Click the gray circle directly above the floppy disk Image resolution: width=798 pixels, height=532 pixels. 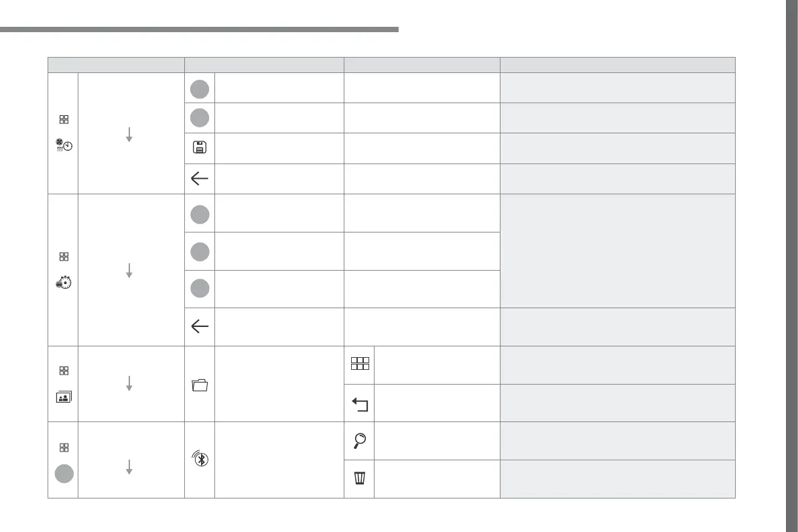click(200, 118)
